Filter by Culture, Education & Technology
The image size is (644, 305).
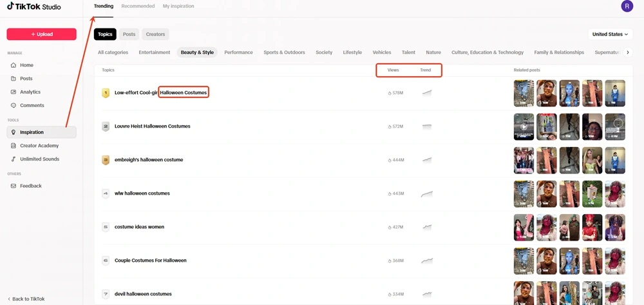[488, 52]
